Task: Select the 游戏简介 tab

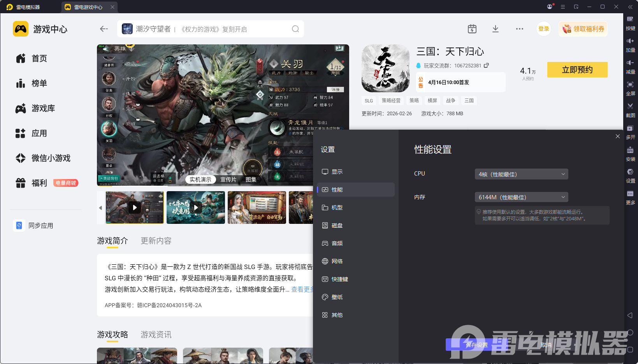Action: click(x=112, y=241)
